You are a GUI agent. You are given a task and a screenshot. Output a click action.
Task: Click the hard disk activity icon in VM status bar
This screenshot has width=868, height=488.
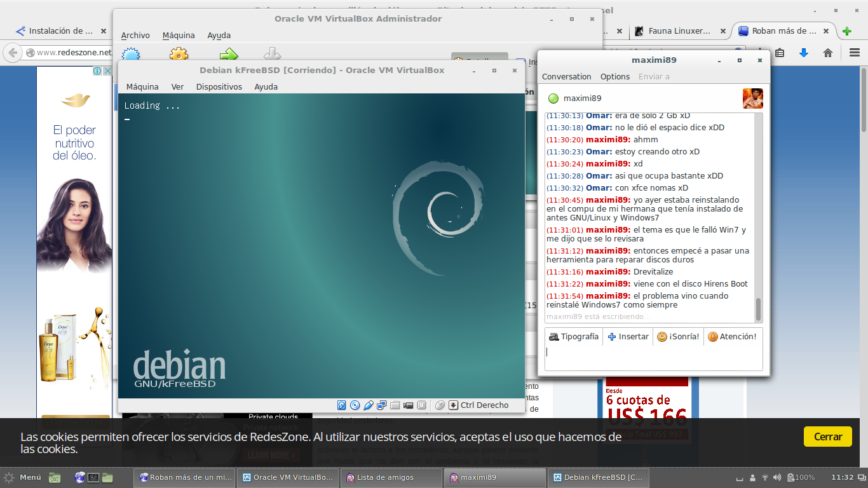(x=342, y=405)
